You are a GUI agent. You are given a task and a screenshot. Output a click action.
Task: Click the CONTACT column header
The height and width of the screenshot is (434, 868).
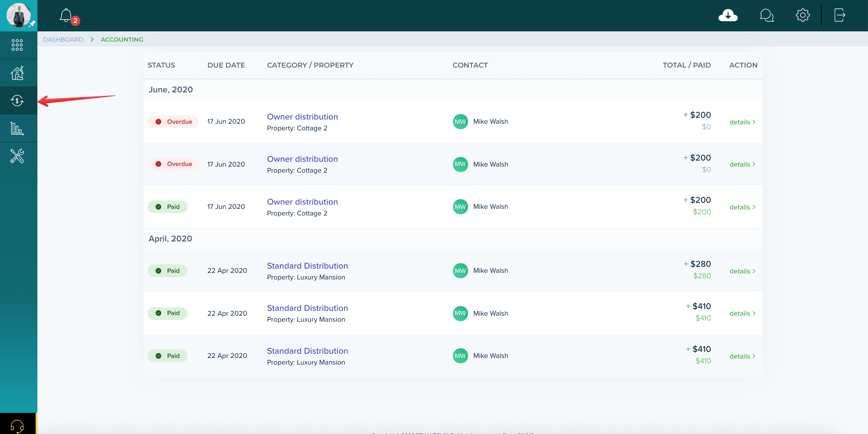coord(470,65)
